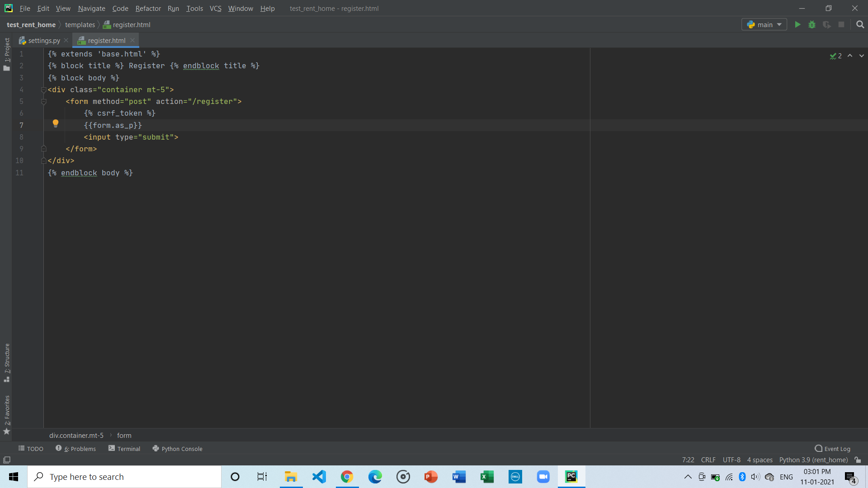The height and width of the screenshot is (488, 868).
Task: Collapse the div container code fold
Action: click(x=44, y=90)
